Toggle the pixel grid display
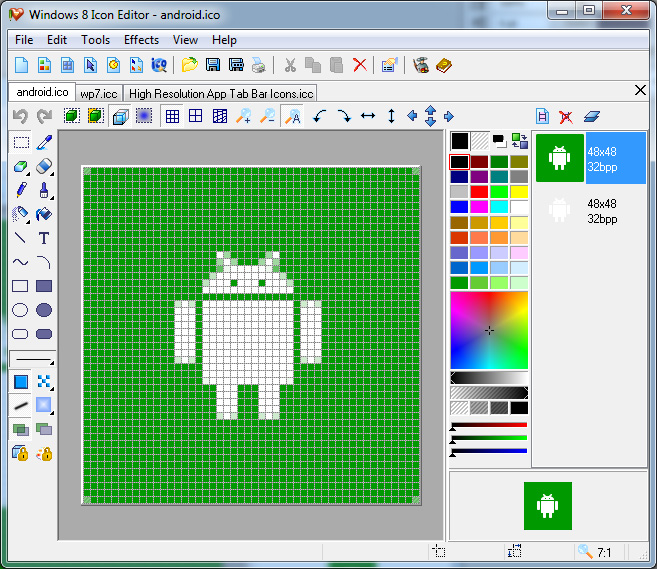 click(172, 116)
